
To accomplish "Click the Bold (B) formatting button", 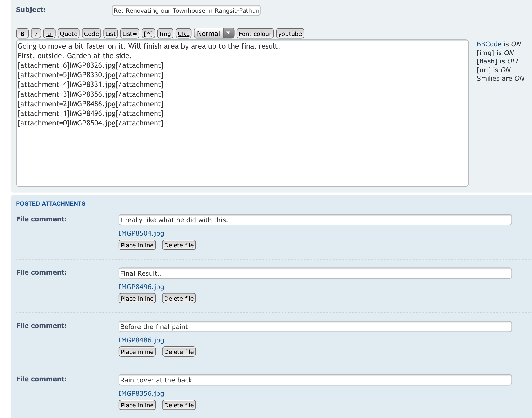I will (x=22, y=34).
